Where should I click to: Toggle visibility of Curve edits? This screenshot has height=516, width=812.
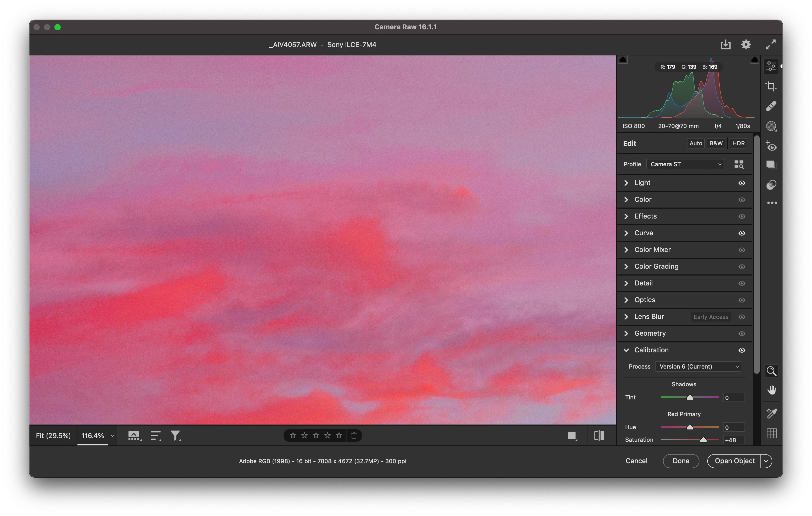click(x=742, y=233)
